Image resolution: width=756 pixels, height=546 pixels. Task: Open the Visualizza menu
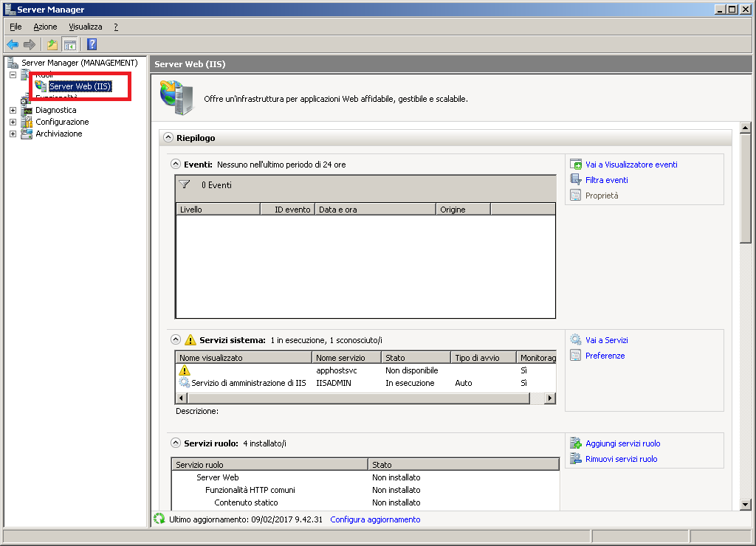pyautogui.click(x=86, y=27)
